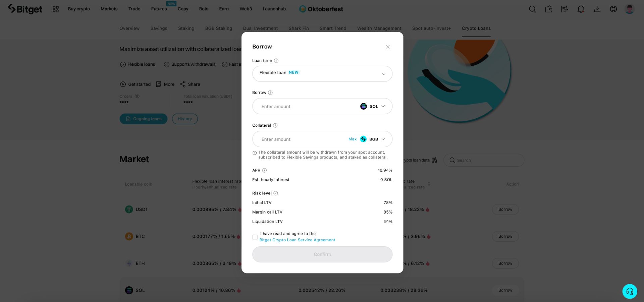Click the BTC coin icon

[x=129, y=236]
